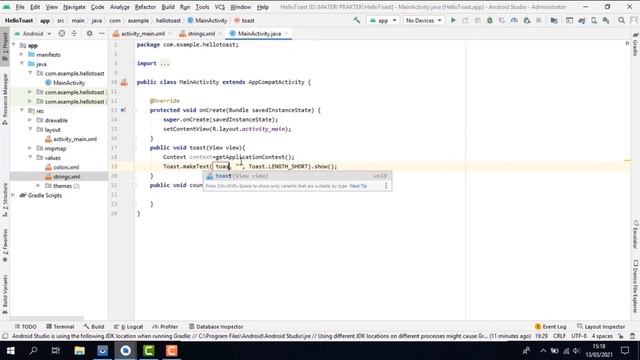
Task: Open the app run configuration dropdown
Action: click(383, 20)
